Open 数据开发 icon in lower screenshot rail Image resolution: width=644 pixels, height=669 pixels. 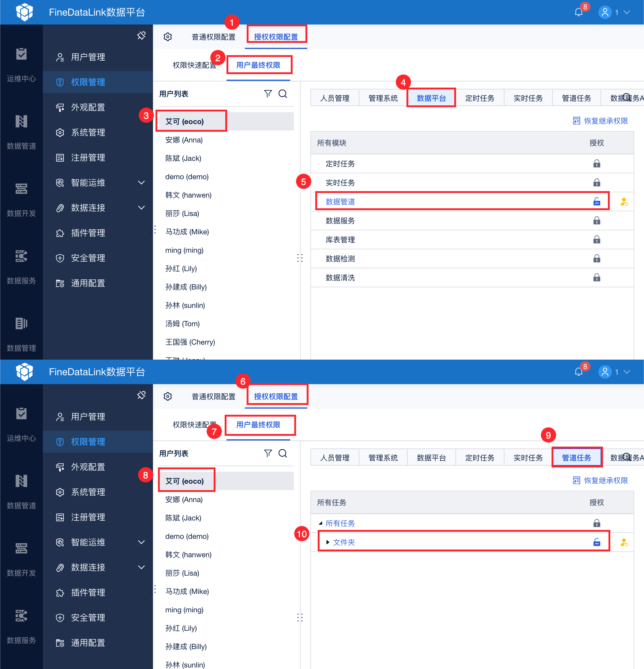pyautogui.click(x=21, y=548)
